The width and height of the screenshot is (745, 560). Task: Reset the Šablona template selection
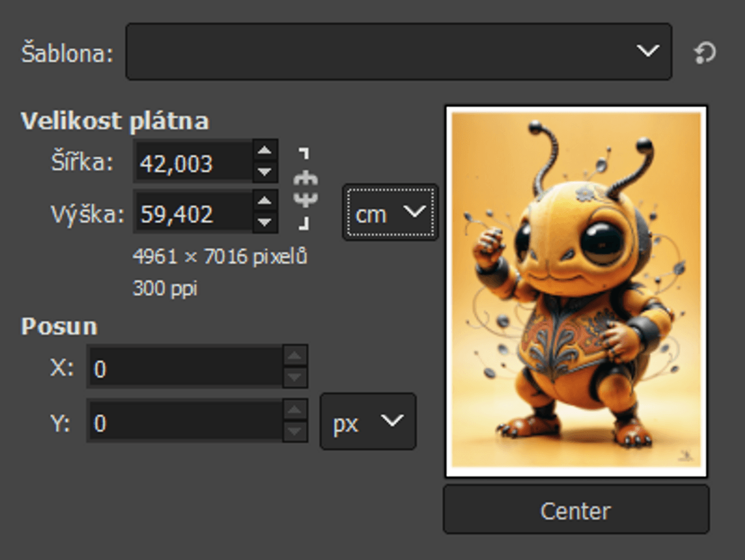[705, 53]
